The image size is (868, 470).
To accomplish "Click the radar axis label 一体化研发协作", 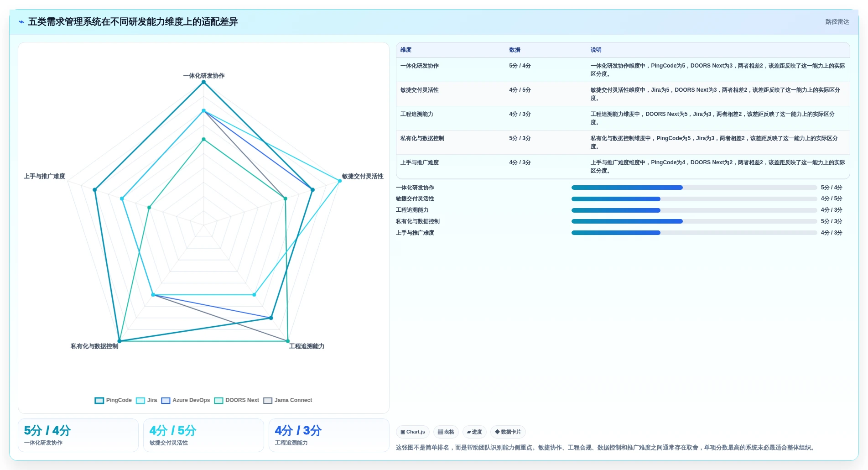I will 204,76.
